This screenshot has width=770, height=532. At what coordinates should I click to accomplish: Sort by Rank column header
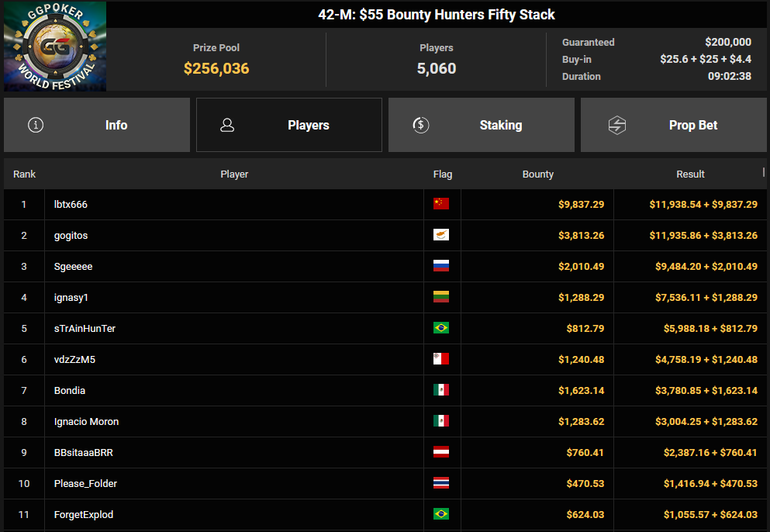(x=24, y=174)
